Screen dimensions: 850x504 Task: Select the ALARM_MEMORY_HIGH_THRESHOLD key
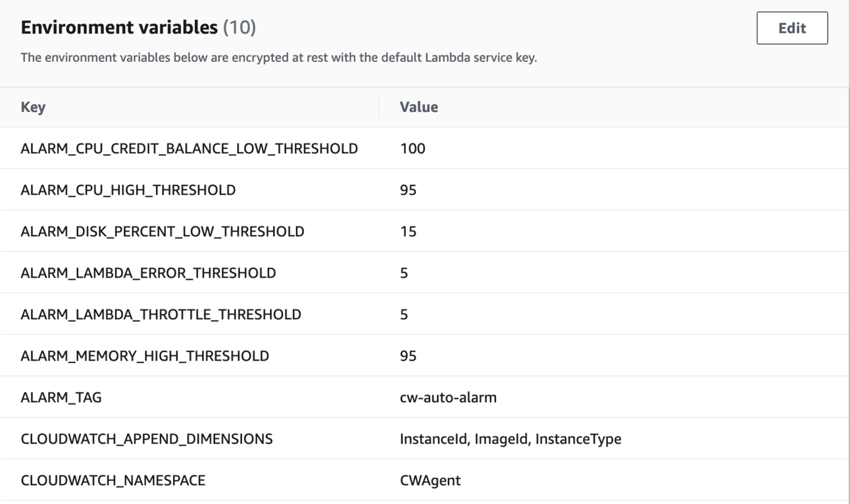[x=145, y=356]
